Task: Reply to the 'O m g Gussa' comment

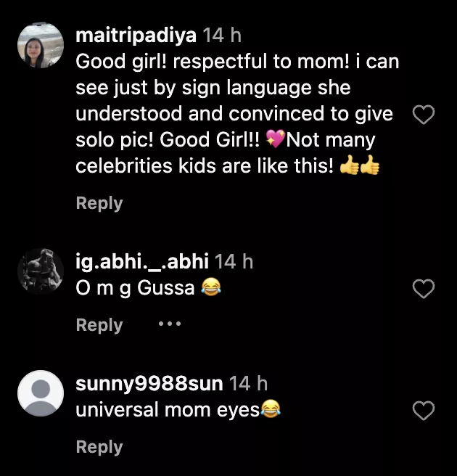Action: pos(99,324)
